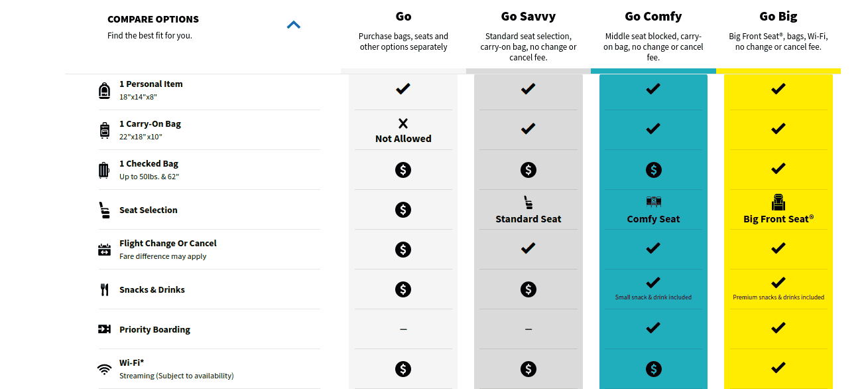Image resolution: width=868 pixels, height=389 pixels.
Task: Click the priority boarding gate icon
Action: click(104, 328)
